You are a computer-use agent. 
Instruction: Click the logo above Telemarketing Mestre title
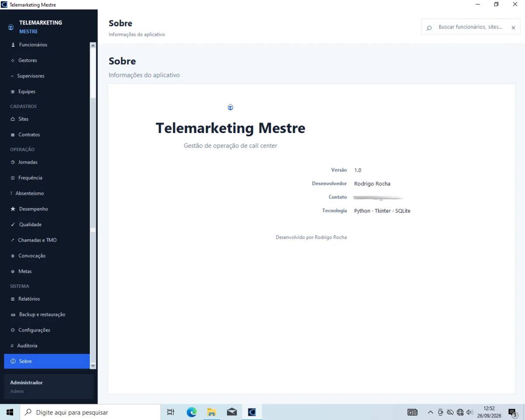(x=231, y=107)
